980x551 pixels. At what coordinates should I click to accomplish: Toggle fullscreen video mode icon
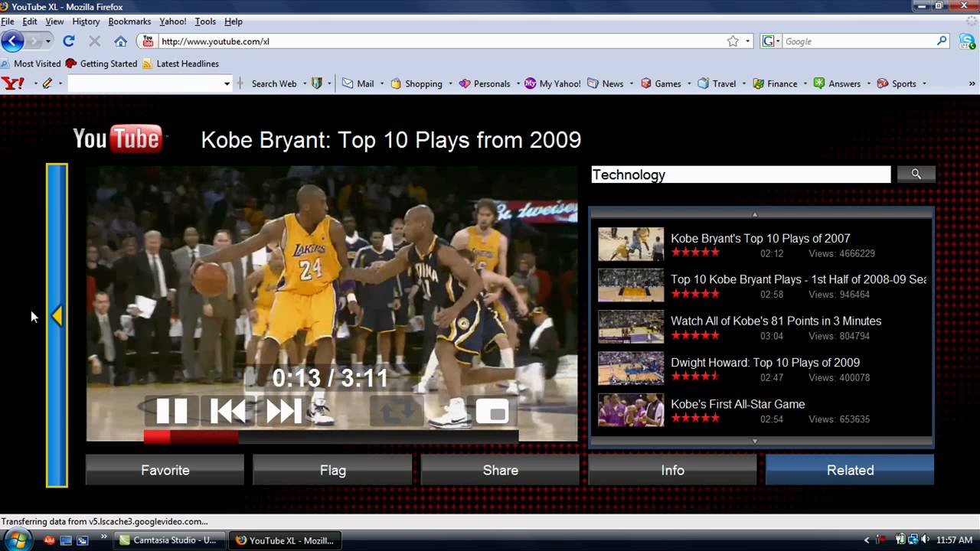click(492, 411)
